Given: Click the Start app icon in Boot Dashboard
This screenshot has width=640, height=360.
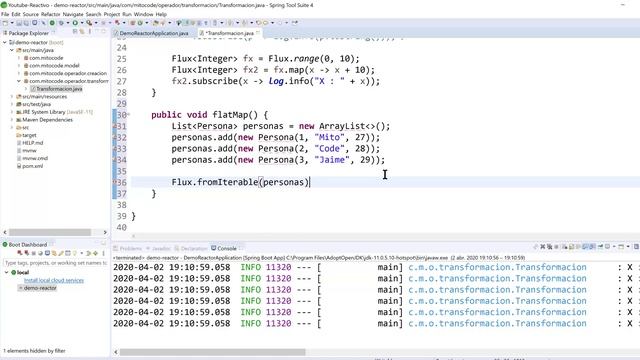Looking at the screenshot, I should (20, 253).
